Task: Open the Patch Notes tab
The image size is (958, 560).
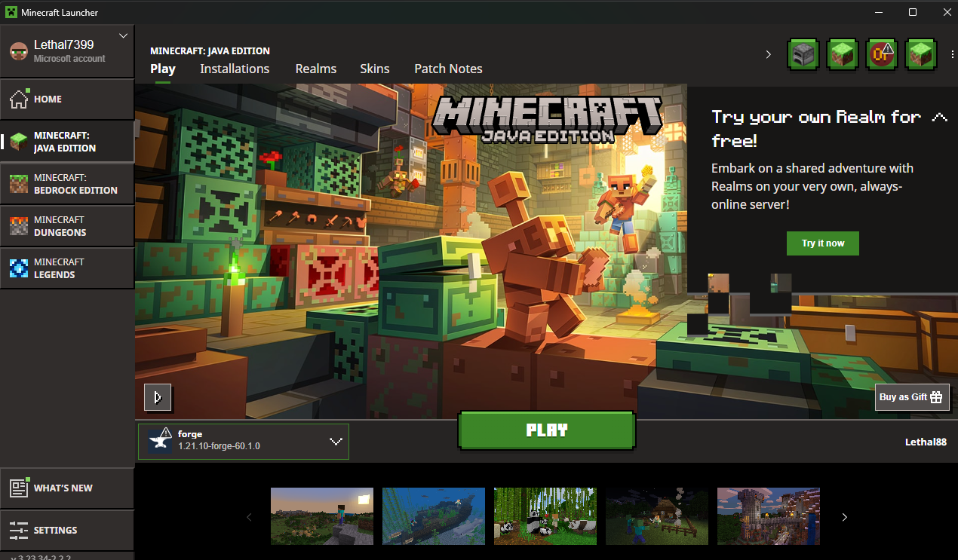Action: click(448, 69)
